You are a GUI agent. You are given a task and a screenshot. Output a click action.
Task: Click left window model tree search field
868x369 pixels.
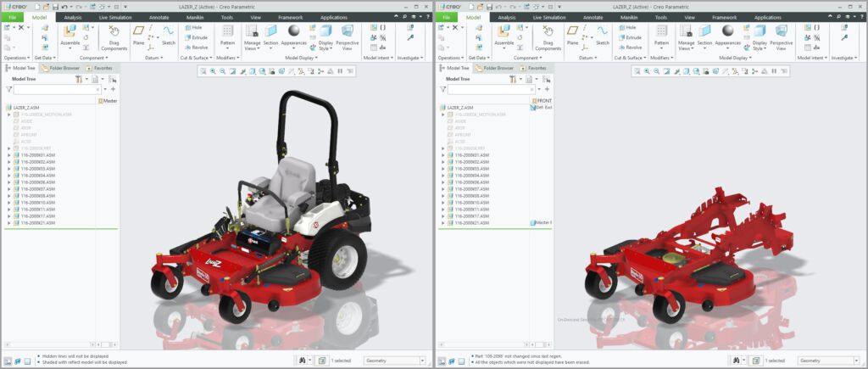tap(57, 89)
